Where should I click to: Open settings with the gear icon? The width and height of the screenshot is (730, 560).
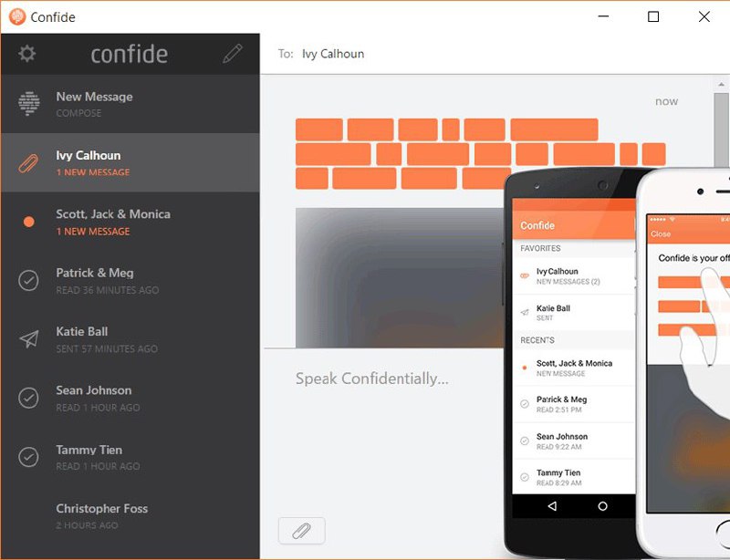tap(27, 54)
